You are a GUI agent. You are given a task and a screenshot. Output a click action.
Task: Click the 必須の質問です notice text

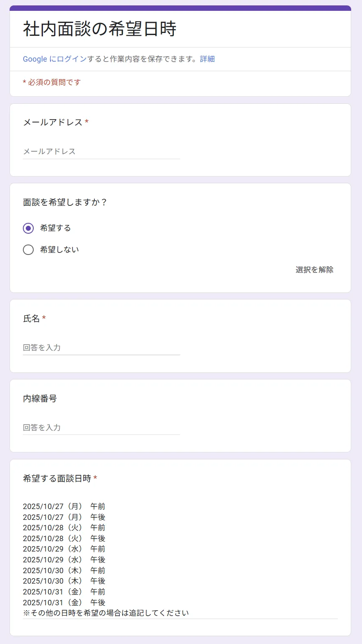coord(52,82)
